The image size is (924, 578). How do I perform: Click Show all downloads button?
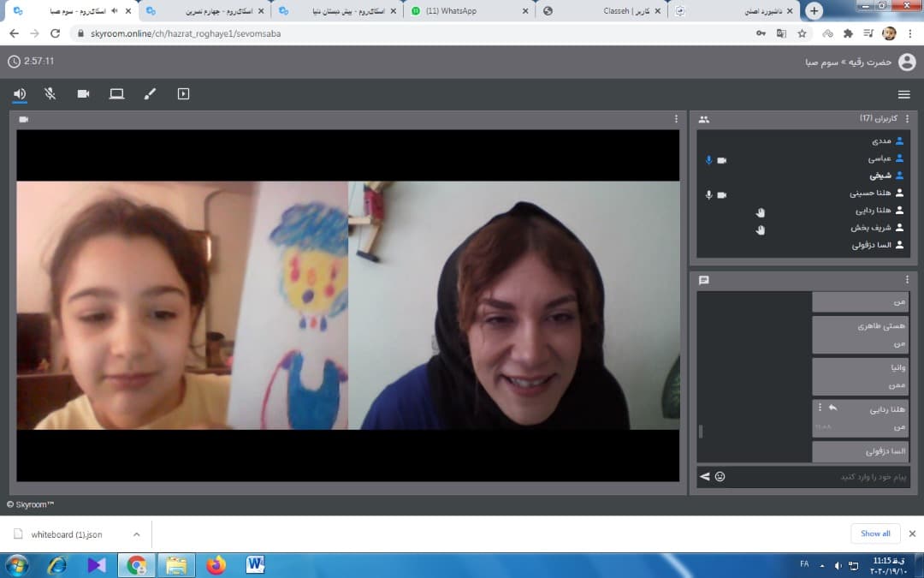(874, 533)
